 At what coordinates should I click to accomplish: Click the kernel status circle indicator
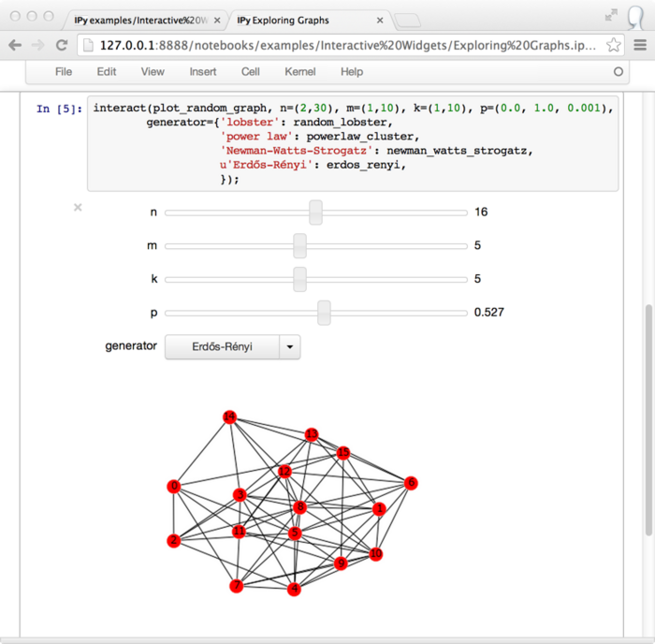coord(618,72)
